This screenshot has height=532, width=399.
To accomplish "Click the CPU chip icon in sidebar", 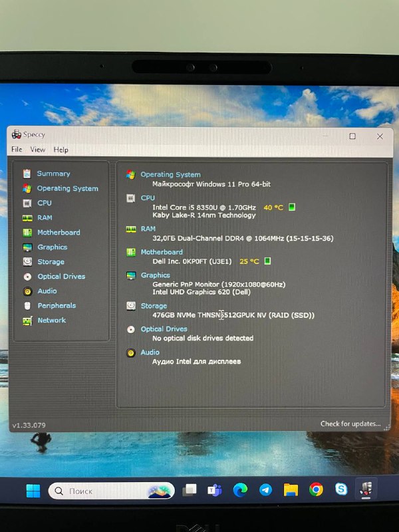I will pyautogui.click(x=27, y=203).
